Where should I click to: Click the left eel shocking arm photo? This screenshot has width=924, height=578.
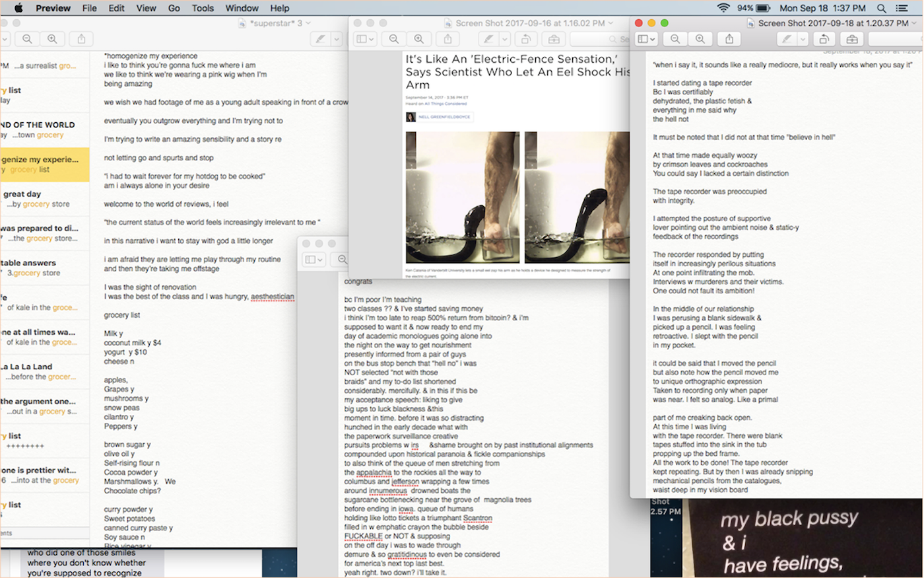(462, 197)
